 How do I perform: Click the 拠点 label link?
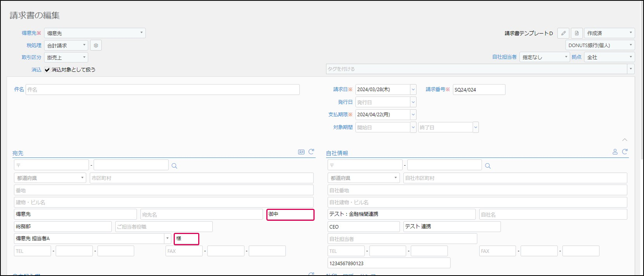(576, 57)
